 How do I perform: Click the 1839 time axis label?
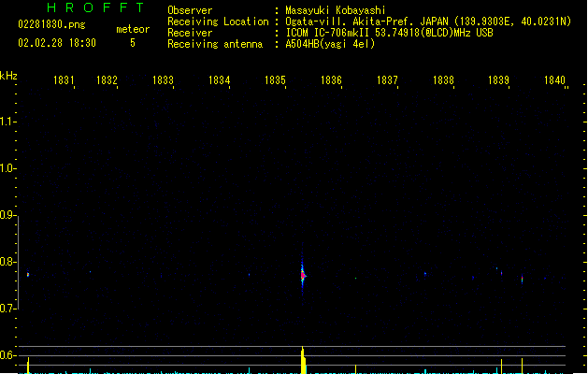pyautogui.click(x=499, y=80)
